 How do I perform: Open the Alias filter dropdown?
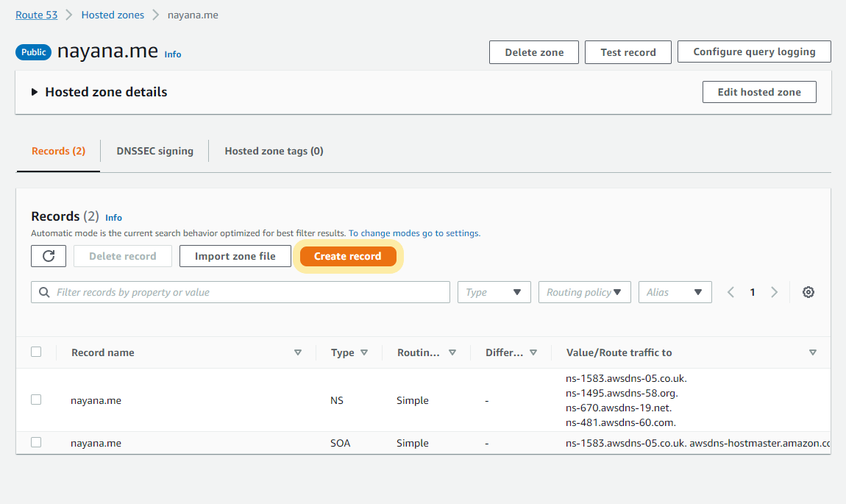pyautogui.click(x=675, y=292)
